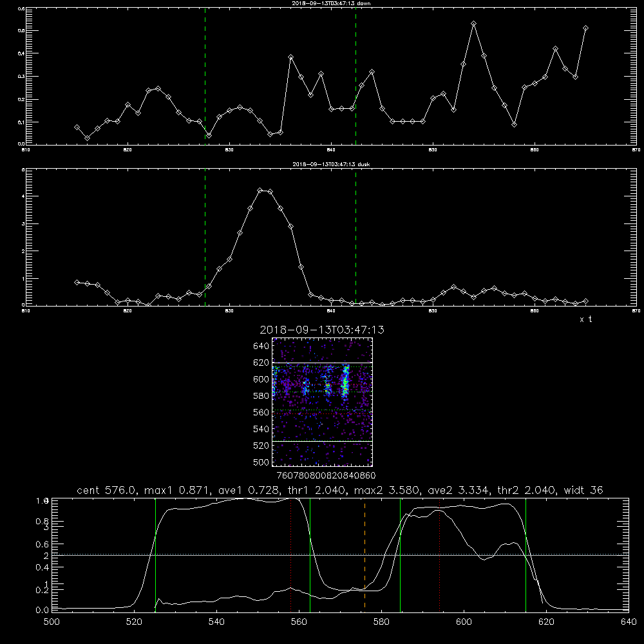The image size is (644, 644).
Task: Click the '560' x-axis label of bottom plot
Action: [299, 622]
